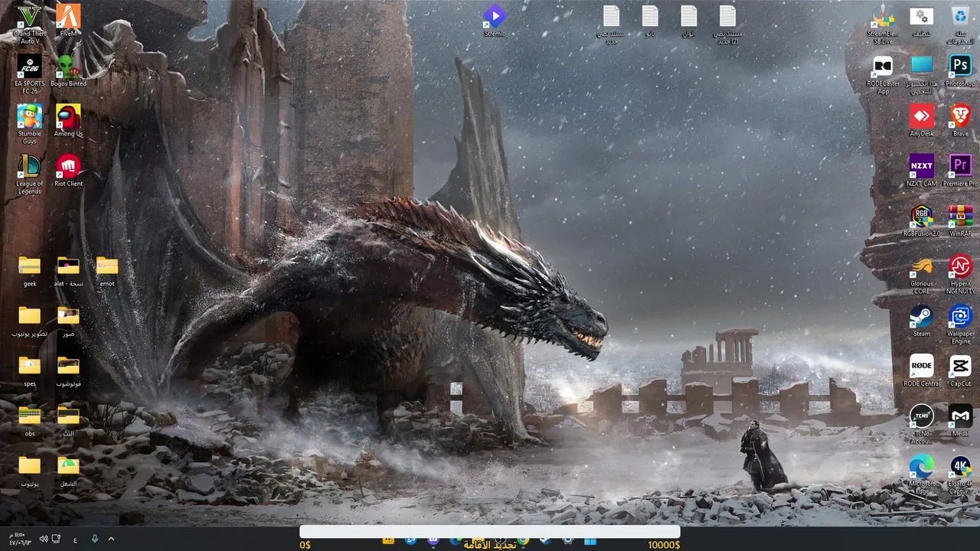
Task: Open the تنظيف settings file icon
Action: tap(922, 20)
